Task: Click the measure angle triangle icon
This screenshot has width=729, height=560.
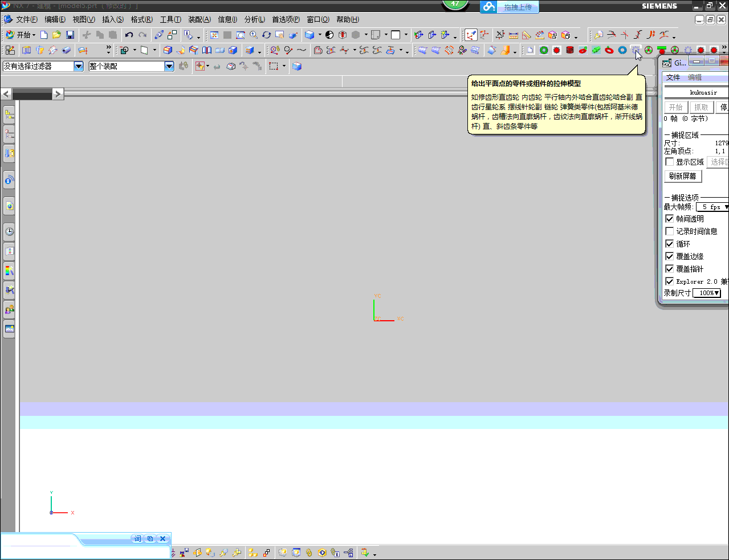Action: tap(527, 35)
